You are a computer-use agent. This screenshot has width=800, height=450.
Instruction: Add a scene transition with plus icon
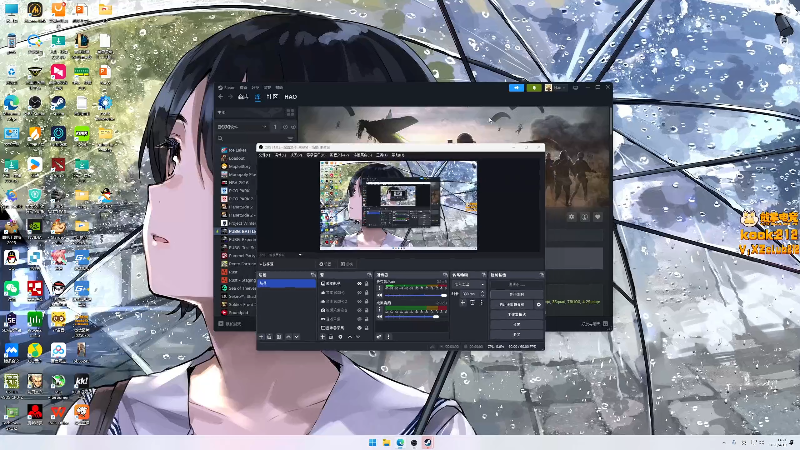pos(463,303)
